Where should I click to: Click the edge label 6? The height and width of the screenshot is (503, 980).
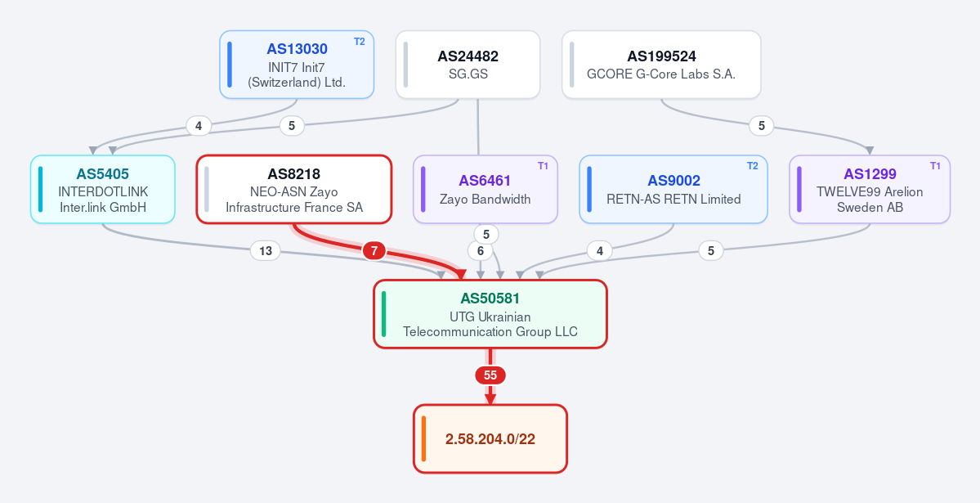480,251
